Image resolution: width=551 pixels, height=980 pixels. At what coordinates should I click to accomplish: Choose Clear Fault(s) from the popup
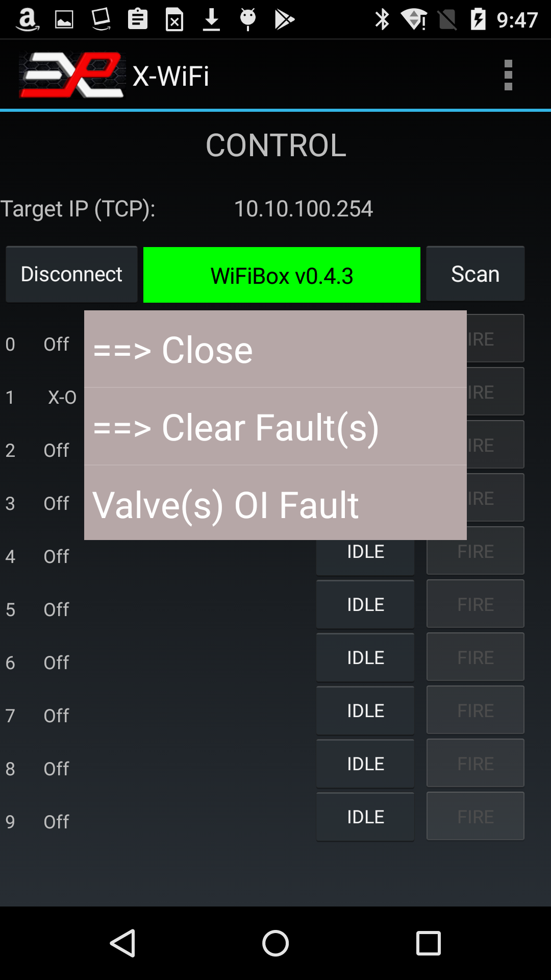[275, 427]
